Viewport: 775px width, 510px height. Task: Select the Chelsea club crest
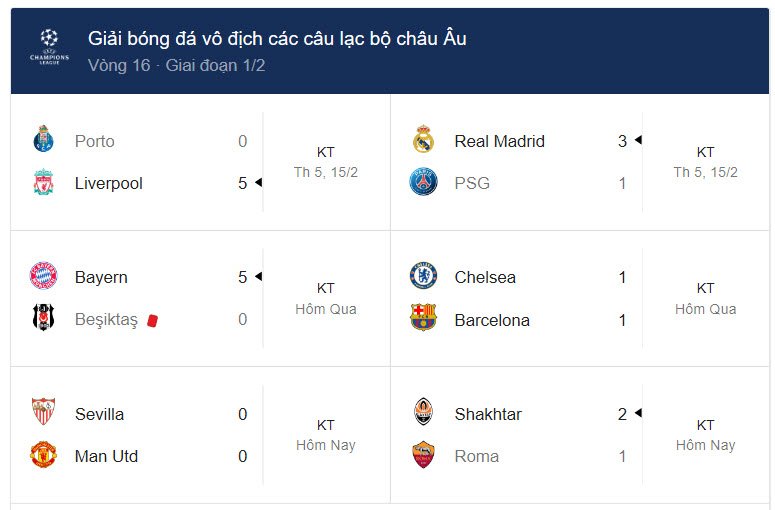coord(424,275)
